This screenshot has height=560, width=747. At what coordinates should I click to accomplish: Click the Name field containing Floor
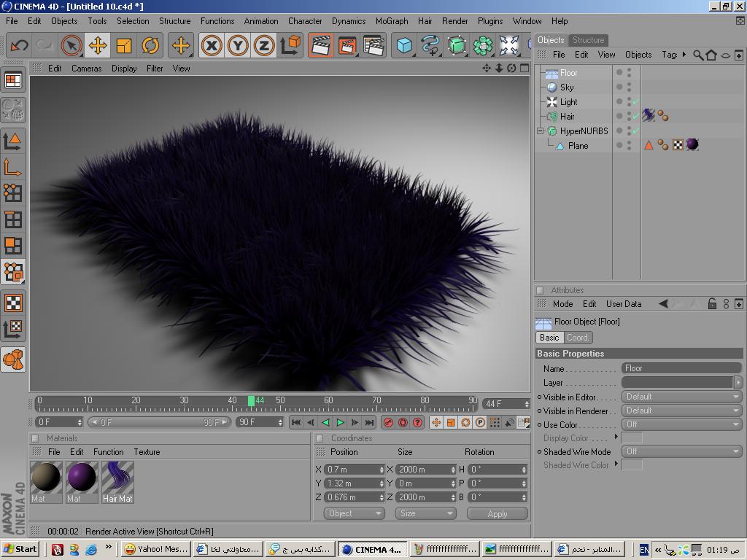point(681,368)
